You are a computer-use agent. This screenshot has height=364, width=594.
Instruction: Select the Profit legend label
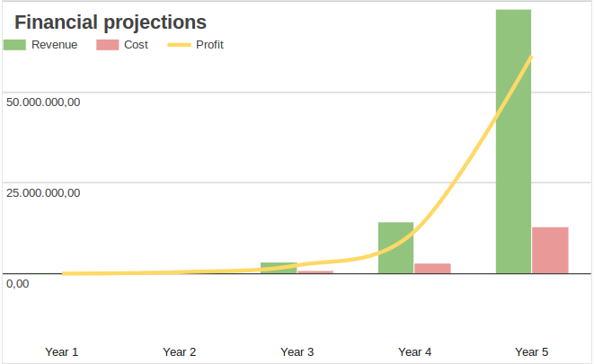(209, 45)
